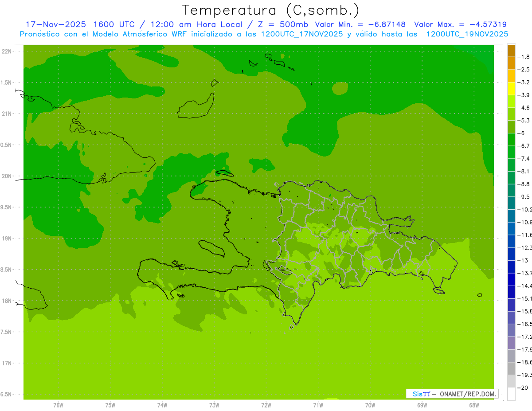This screenshot has height=411, width=532.
Task: Click the dark orange swatch above -1.8
Action: 511,51
